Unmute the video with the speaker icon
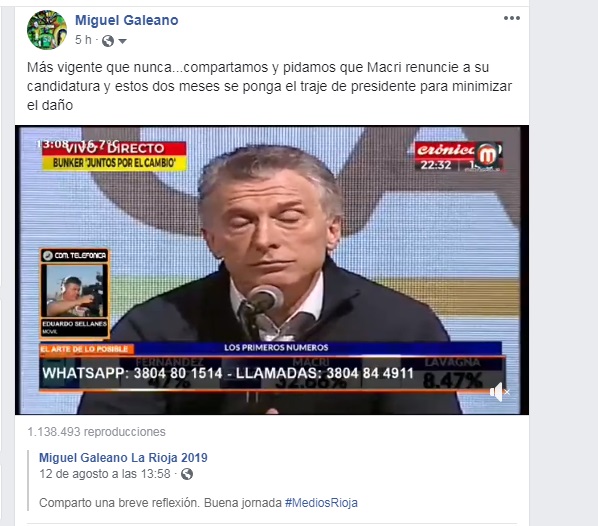The width and height of the screenshot is (598, 526). [499, 392]
